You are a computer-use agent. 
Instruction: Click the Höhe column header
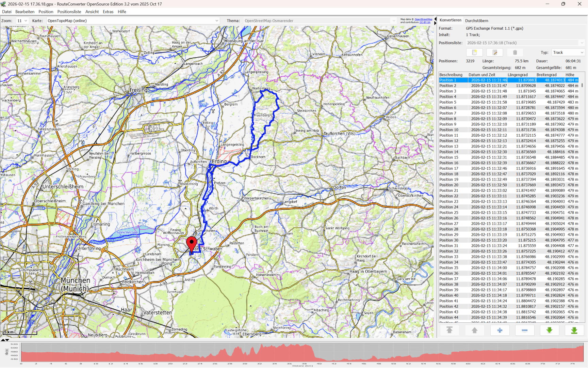[570, 75]
